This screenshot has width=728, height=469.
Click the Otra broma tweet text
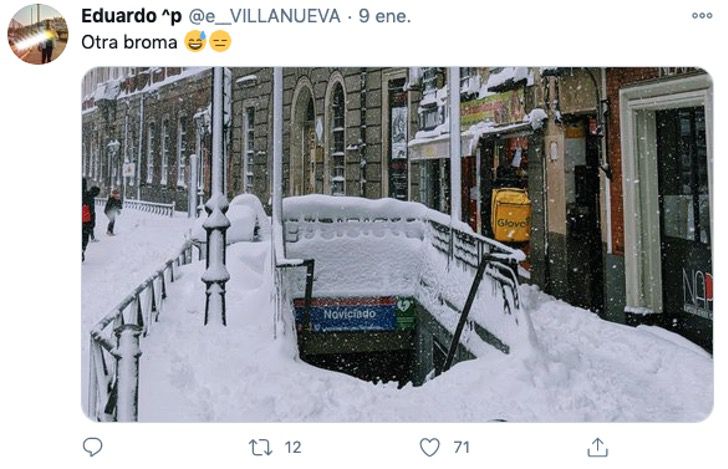tap(129, 43)
